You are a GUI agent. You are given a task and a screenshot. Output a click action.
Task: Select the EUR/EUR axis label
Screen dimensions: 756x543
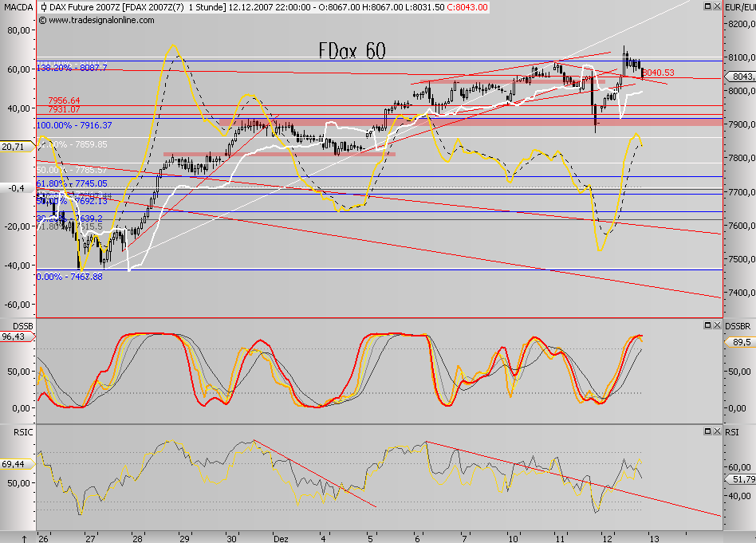click(740, 7)
